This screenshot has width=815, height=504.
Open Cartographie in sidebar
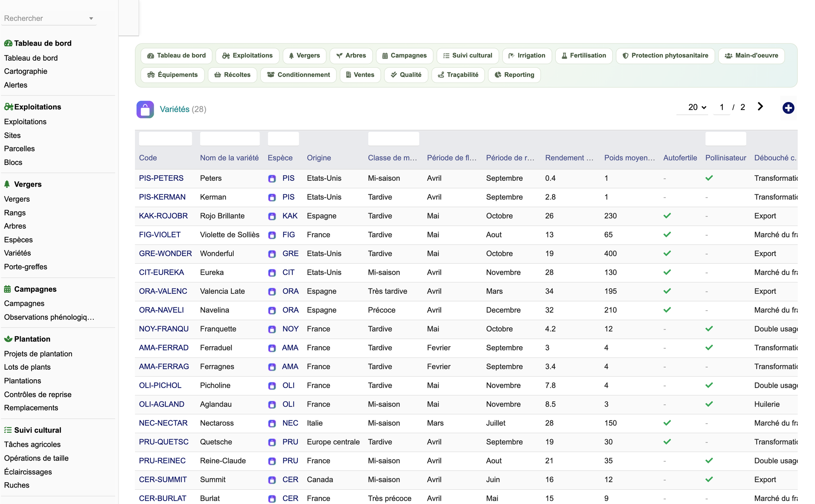[x=26, y=71]
